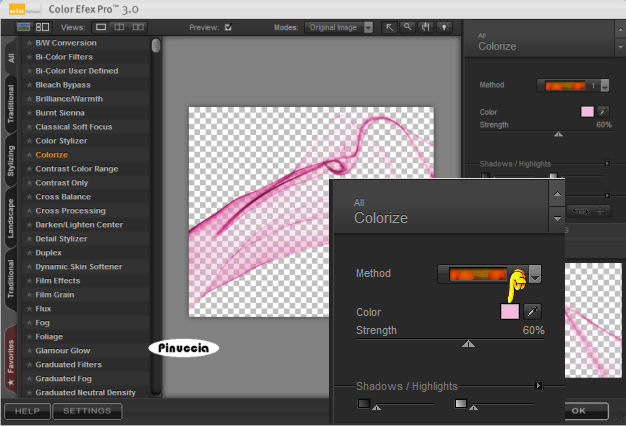Click the loupe thumbnail above OK button
This screenshot has width=626, height=426.
pyautogui.click(x=593, y=320)
